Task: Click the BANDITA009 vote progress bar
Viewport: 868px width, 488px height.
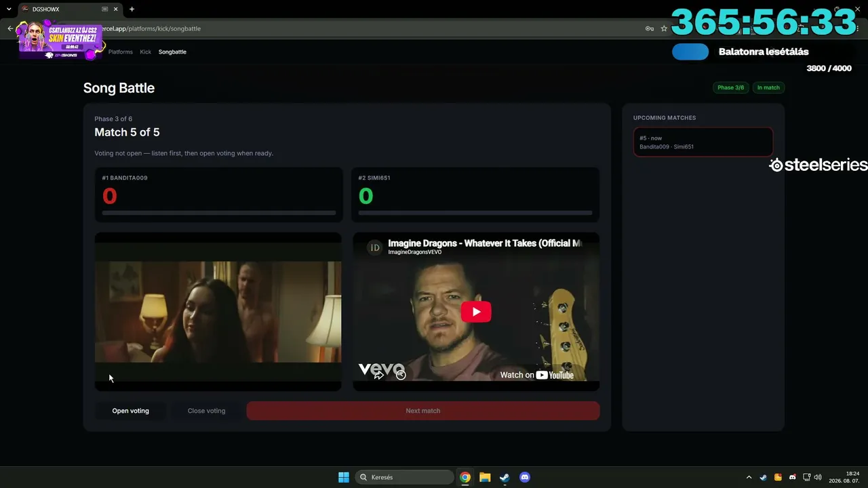Action: coord(218,213)
